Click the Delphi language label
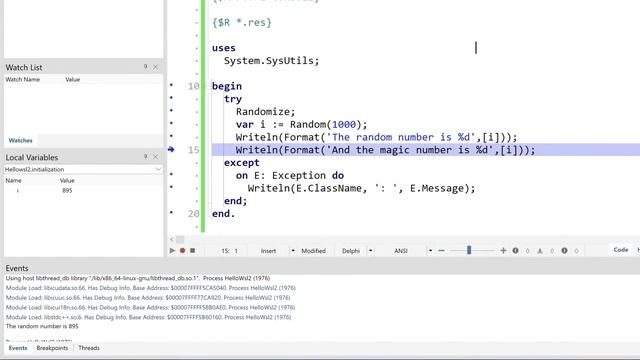The height and width of the screenshot is (360, 640). [351, 251]
